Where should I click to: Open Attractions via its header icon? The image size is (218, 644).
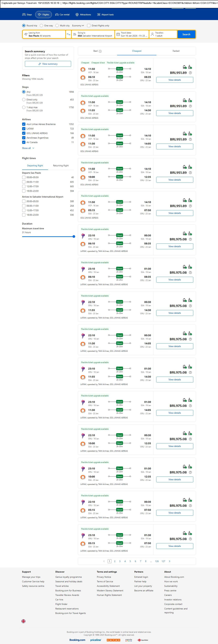coord(77,15)
